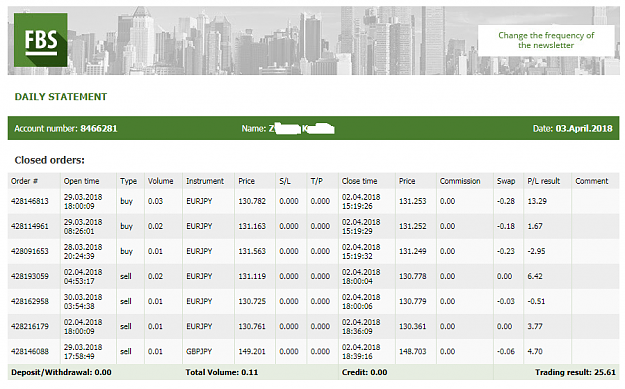Click P/L result 13.29
625x389 pixels.
tap(537, 201)
